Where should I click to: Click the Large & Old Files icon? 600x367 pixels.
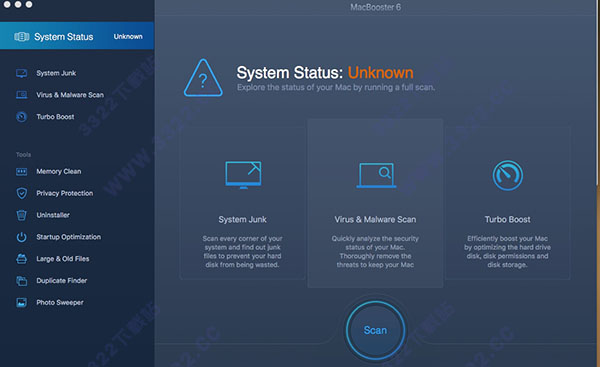coord(21,259)
